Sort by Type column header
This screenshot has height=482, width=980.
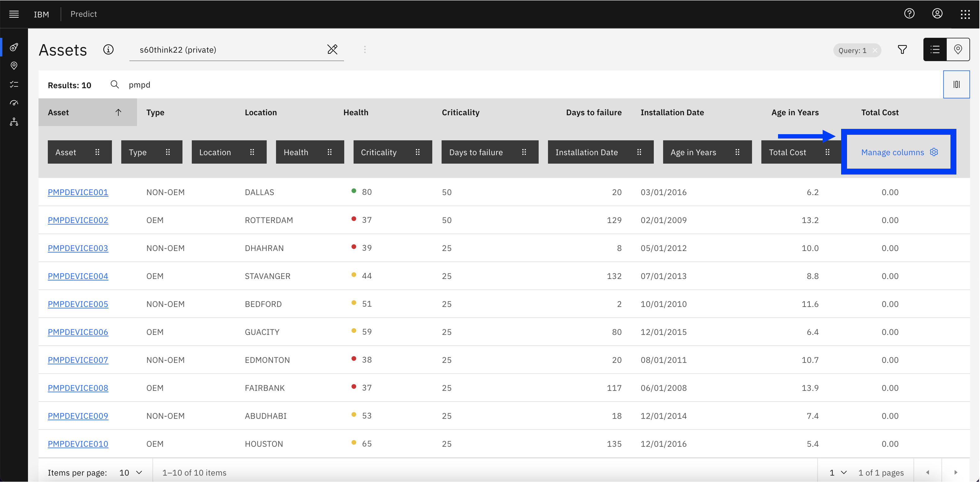[155, 112]
